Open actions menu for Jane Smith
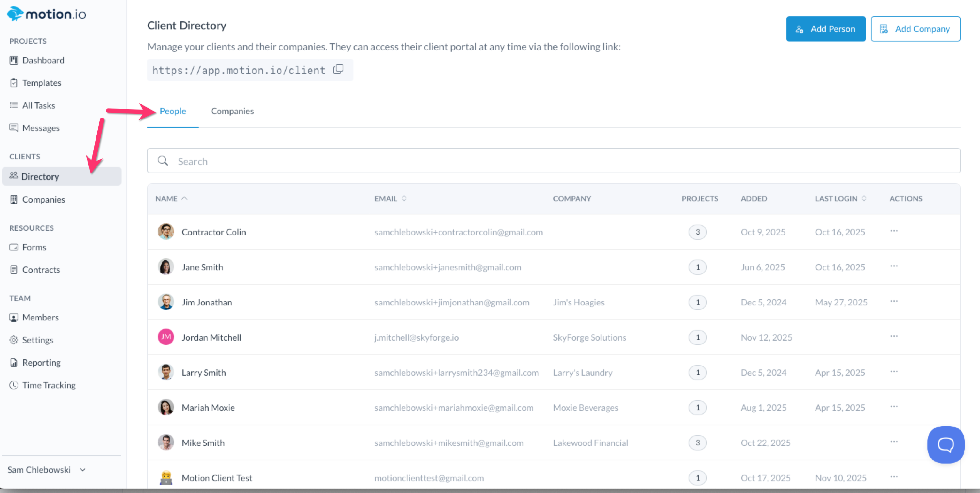The image size is (980, 493). [894, 266]
